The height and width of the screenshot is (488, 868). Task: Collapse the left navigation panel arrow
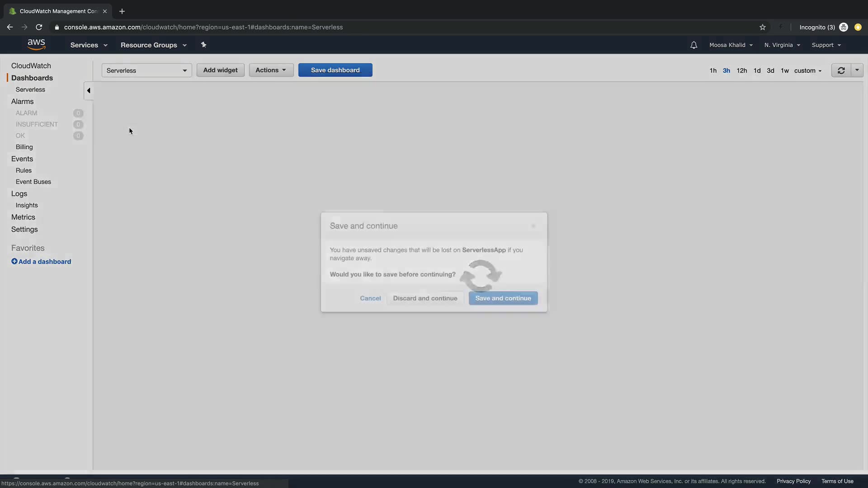[89, 91]
